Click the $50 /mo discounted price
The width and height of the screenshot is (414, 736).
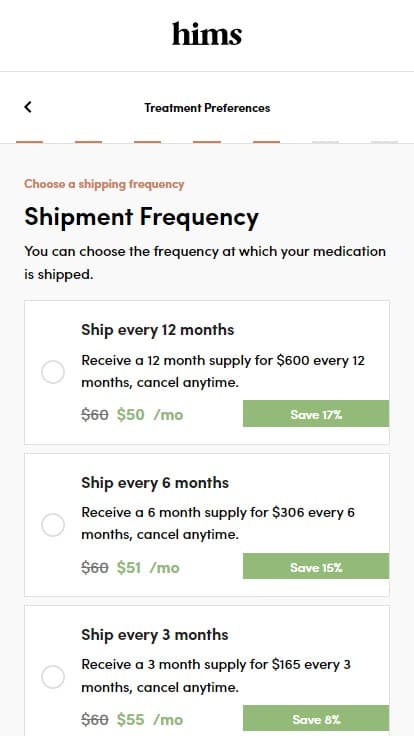150,414
